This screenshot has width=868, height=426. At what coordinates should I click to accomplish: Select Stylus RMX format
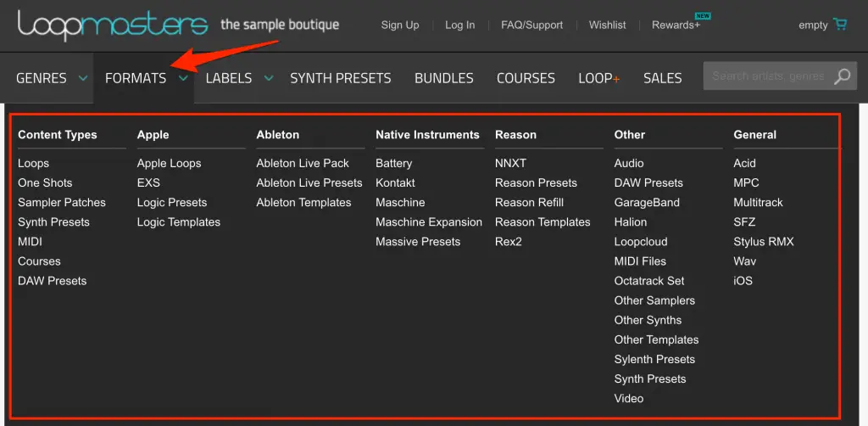point(764,242)
